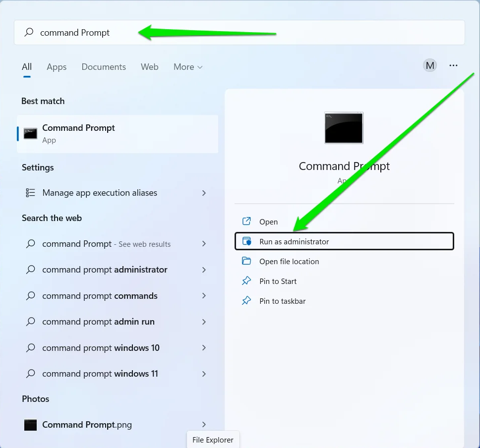Click search icon beside 'command prompt windows 10'

(x=30, y=347)
